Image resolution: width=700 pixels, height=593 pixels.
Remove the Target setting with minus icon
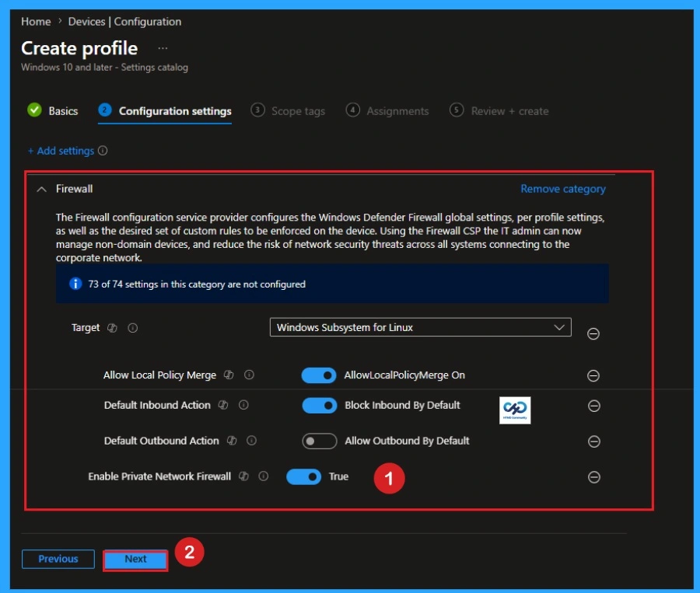593,333
